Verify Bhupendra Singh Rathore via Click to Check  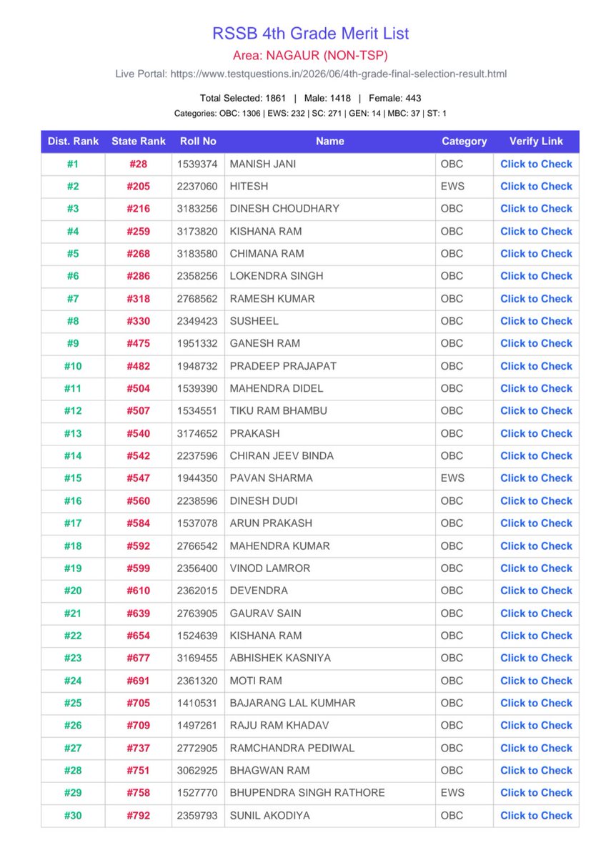pos(536,792)
